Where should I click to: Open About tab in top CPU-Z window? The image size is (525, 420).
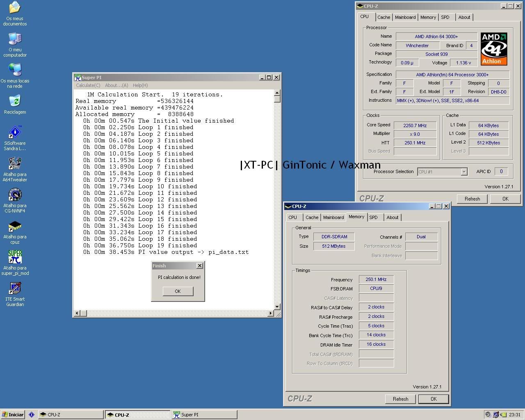[464, 17]
